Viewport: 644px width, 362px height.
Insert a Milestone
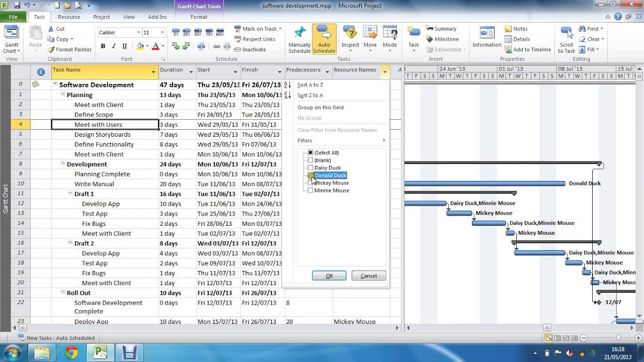(x=442, y=39)
